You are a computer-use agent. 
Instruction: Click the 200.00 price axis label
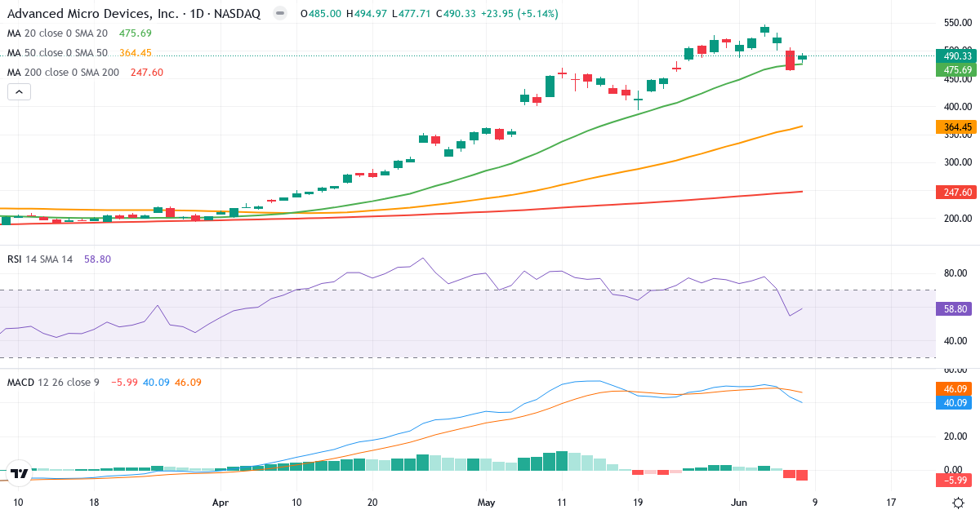click(x=957, y=219)
